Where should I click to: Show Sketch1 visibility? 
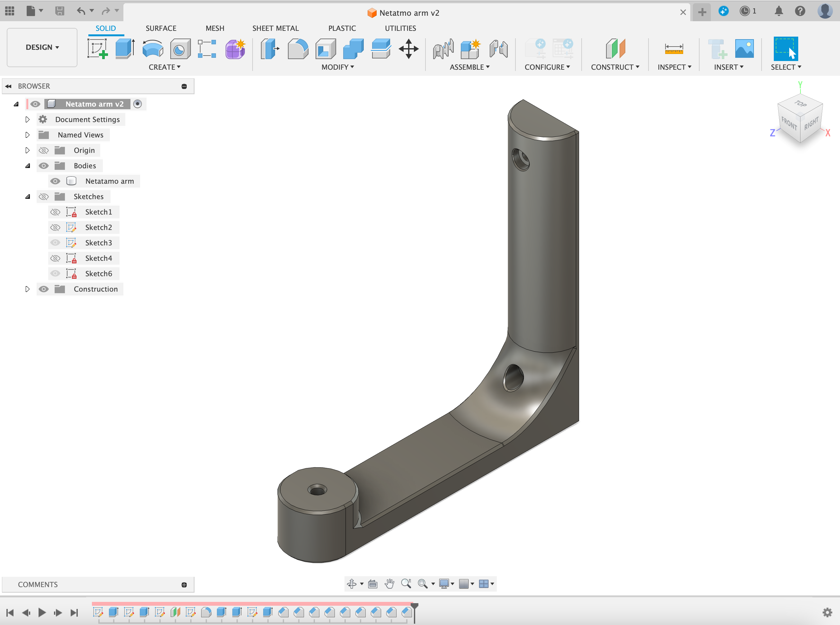click(55, 212)
